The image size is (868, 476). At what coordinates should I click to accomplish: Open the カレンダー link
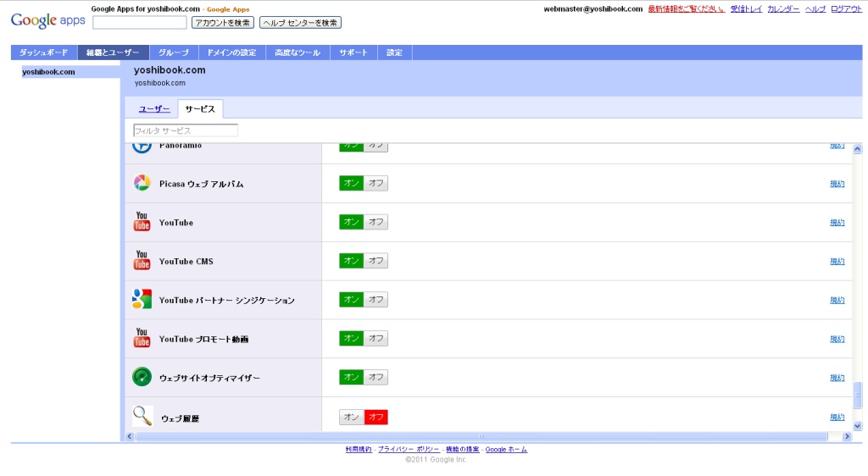click(783, 8)
